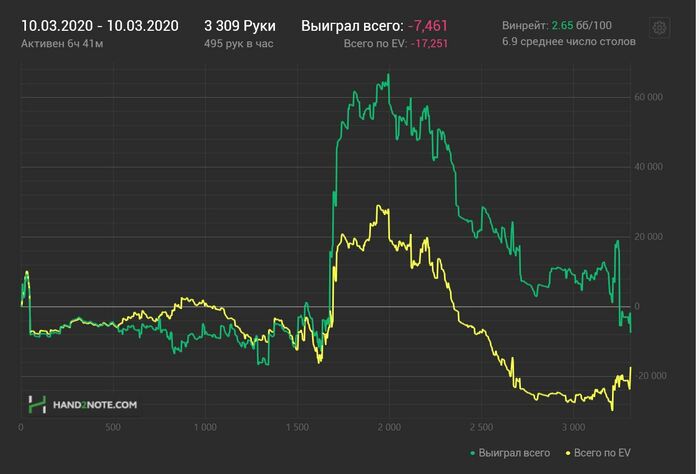Open the graph settings gear
The image size is (700, 474).
659,27
